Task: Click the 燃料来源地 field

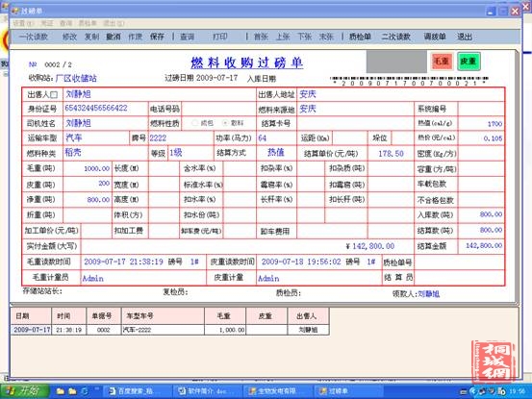Action: click(355, 109)
